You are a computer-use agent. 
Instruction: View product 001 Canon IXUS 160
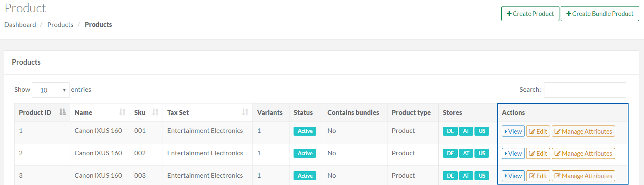point(513,131)
